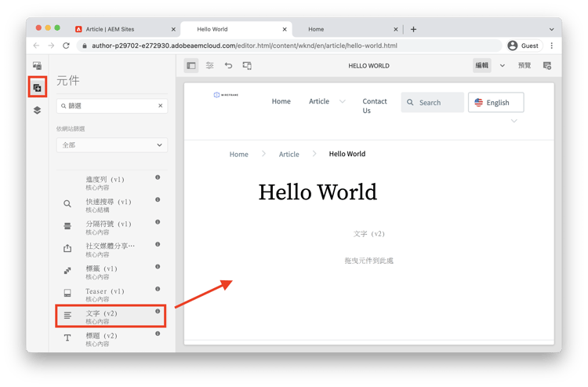Switch to Article | AEM Sites tab
588x387 pixels.
click(x=110, y=29)
